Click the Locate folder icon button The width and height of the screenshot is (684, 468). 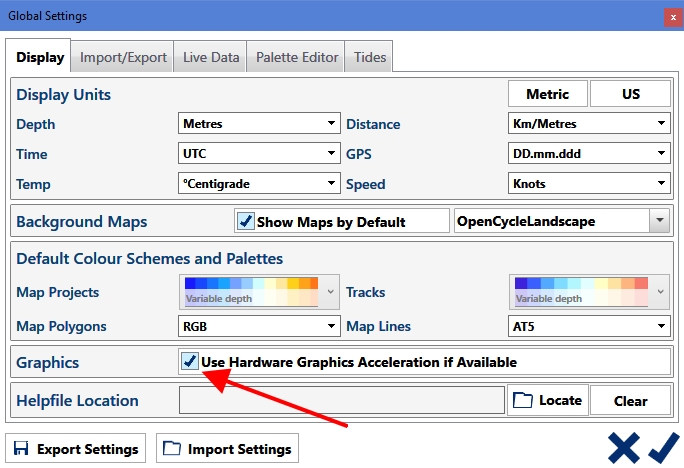546,401
